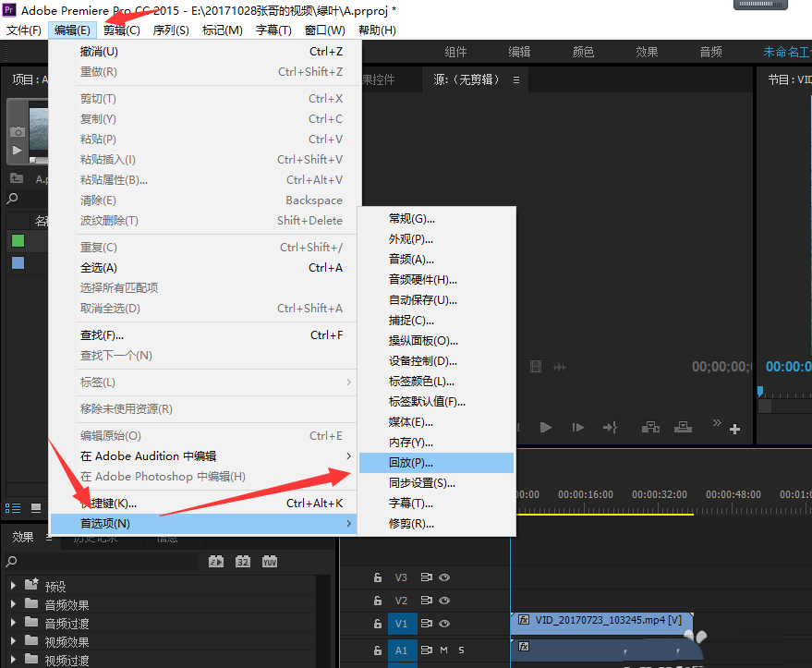Click the plus Button Editor control

[733, 428]
